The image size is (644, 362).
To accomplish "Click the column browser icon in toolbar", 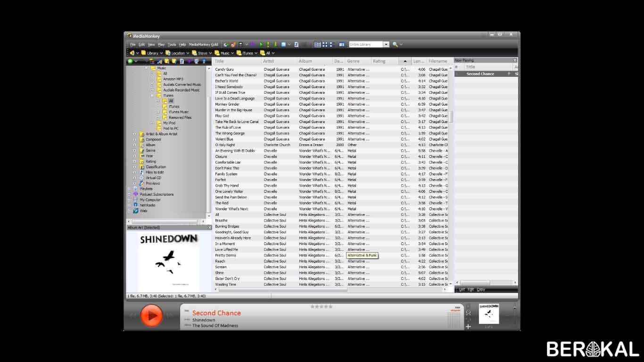I will point(341,44).
